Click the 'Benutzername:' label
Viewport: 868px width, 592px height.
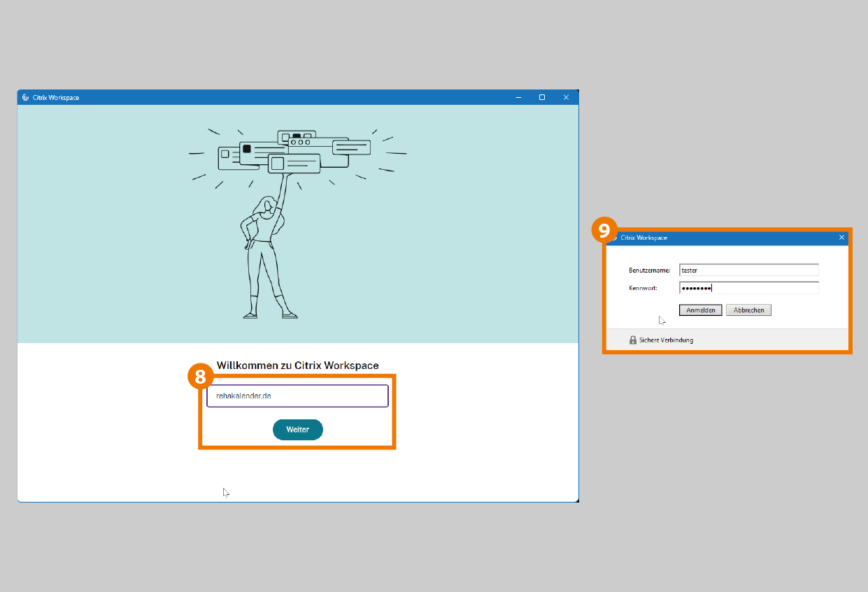point(650,270)
